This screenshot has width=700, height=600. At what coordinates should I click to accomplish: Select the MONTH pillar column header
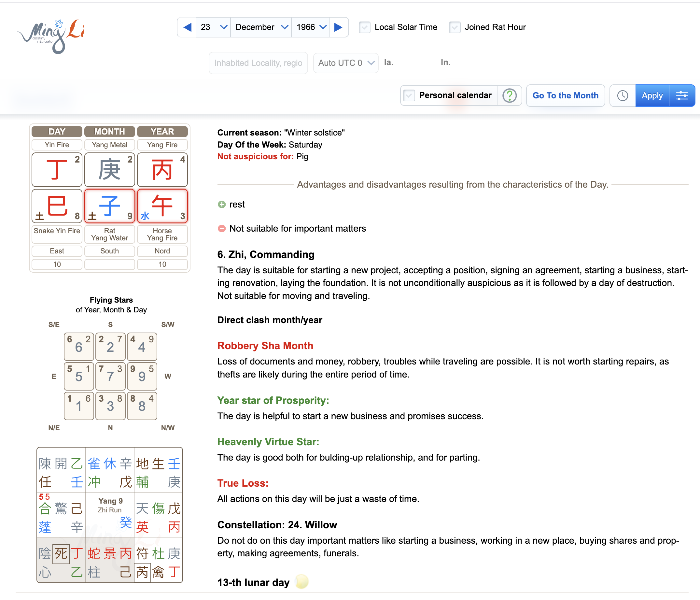pos(109,132)
